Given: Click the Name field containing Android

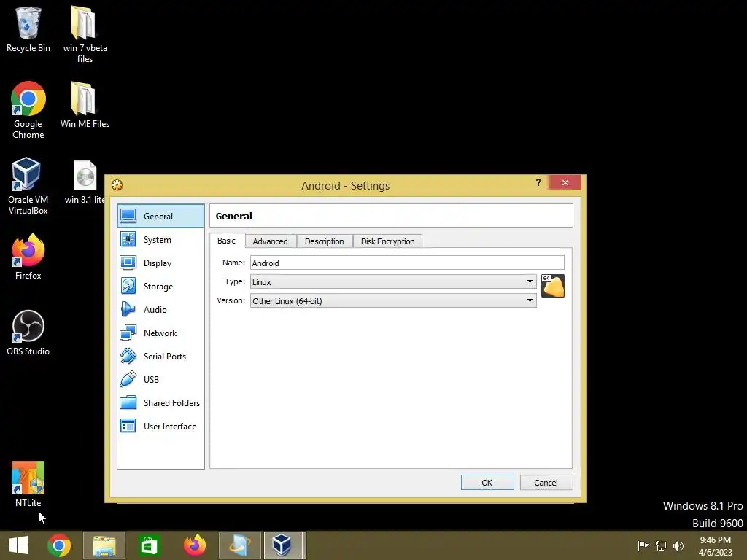Looking at the screenshot, I should coord(407,262).
